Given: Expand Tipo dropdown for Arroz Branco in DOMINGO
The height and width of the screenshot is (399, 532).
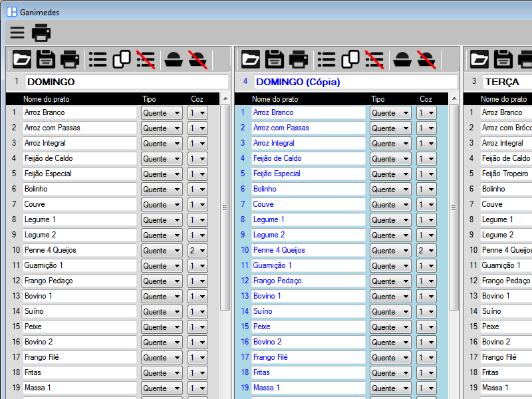Looking at the screenshot, I should [x=162, y=113].
